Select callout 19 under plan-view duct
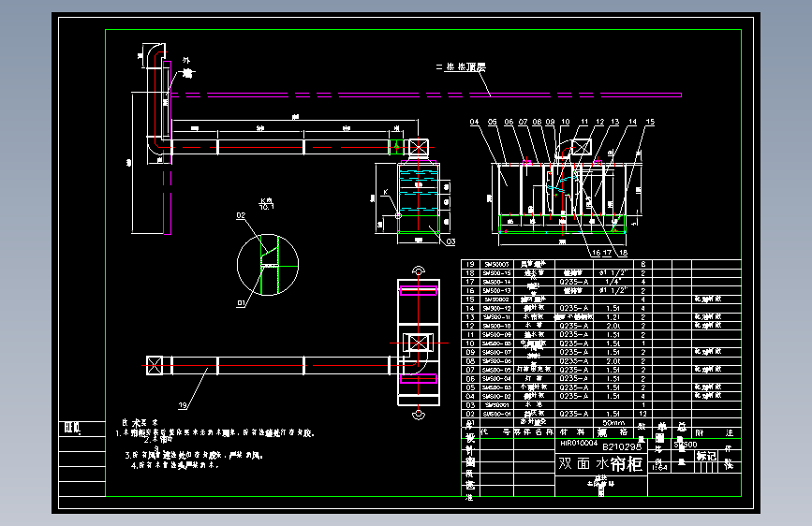Image resolution: width=812 pixels, height=526 pixels. click(x=183, y=405)
